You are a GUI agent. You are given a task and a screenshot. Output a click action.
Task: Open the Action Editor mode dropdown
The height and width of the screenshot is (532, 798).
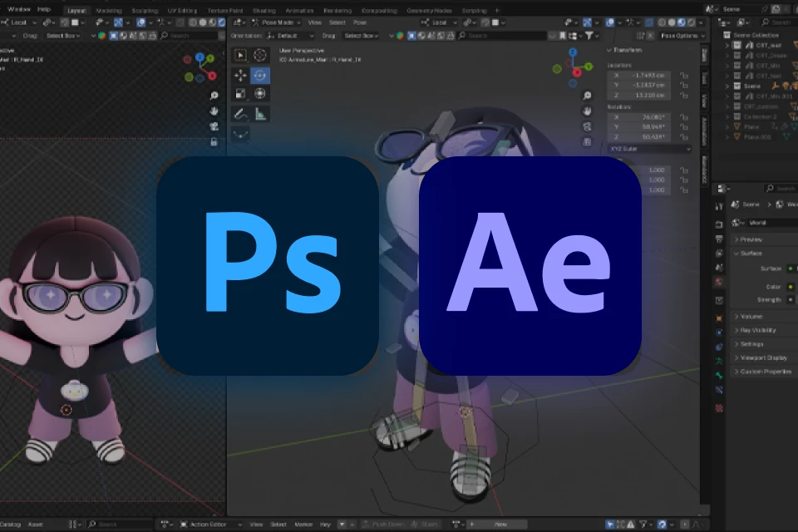point(210,524)
